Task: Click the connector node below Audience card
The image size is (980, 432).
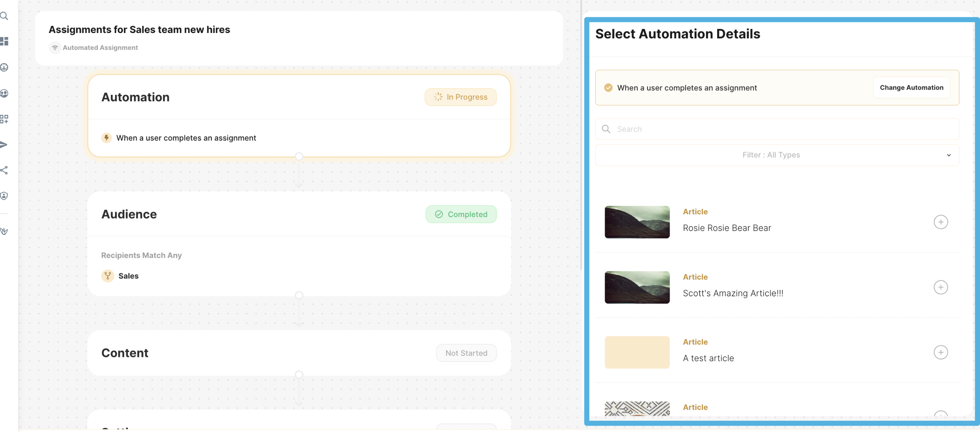Action: (x=299, y=295)
